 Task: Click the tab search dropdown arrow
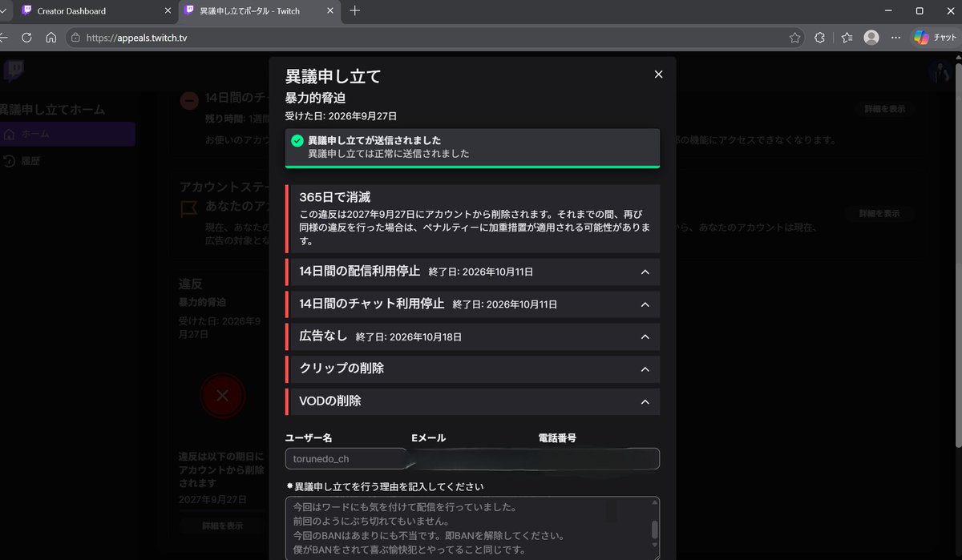(x=5, y=11)
